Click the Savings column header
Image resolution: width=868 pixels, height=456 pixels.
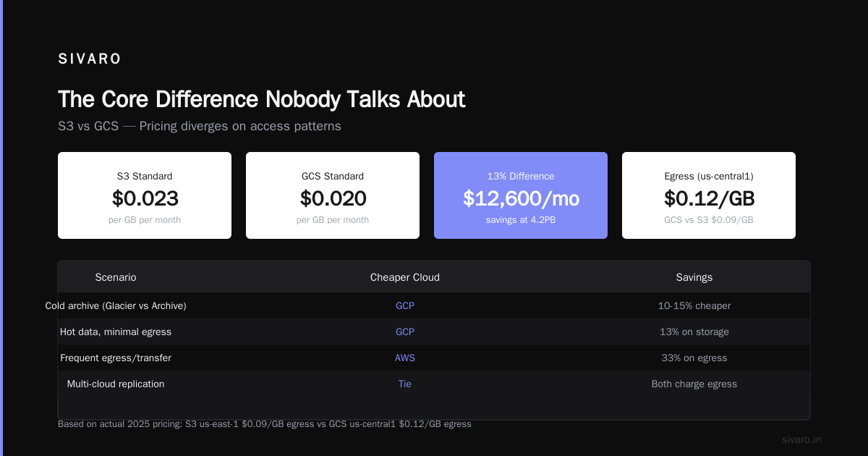694,277
